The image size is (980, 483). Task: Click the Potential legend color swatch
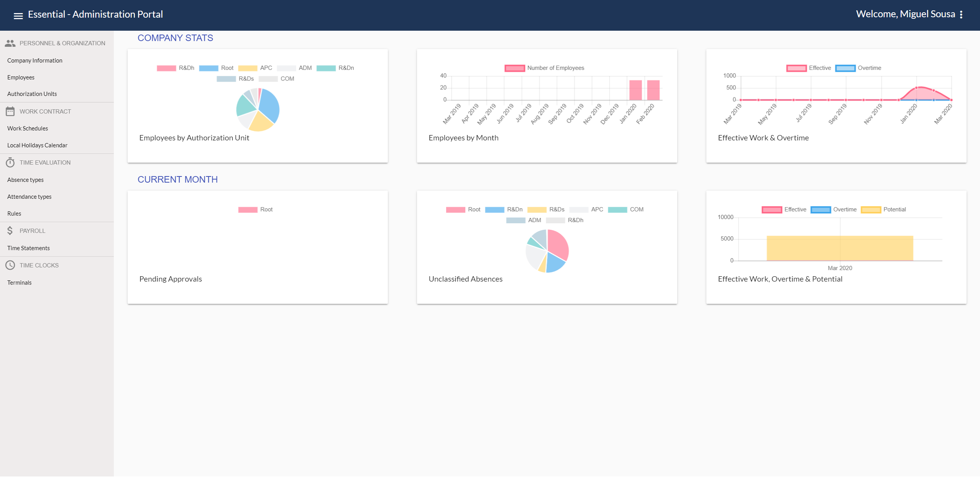pos(870,209)
